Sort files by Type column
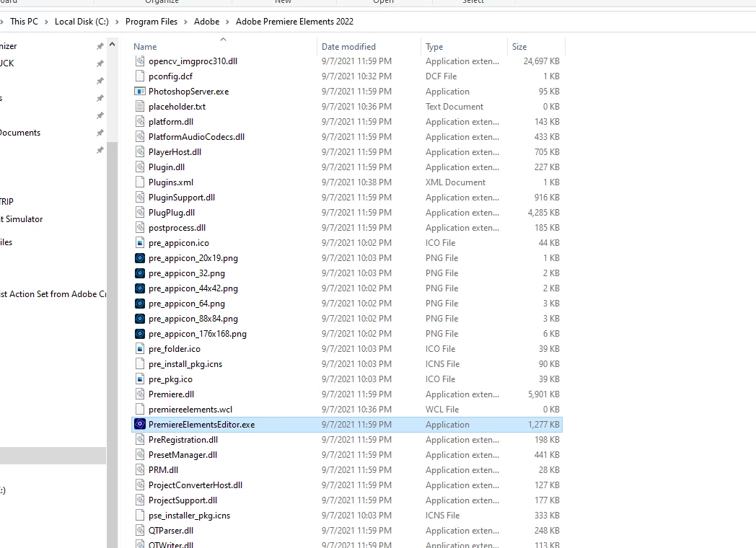 [434, 47]
